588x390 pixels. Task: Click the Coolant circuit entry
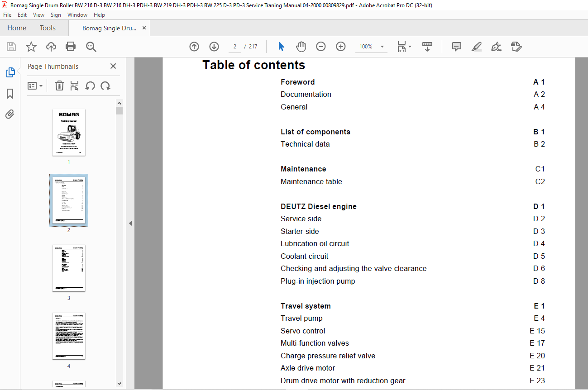(305, 256)
